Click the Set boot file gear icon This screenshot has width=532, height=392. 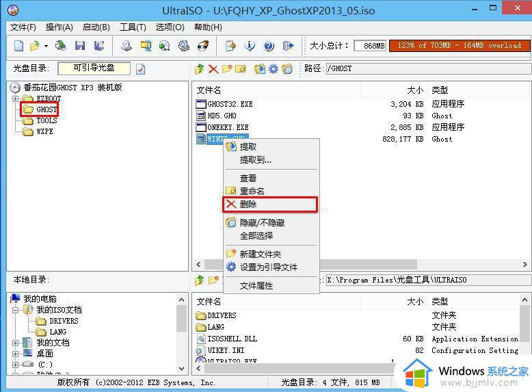tap(273, 69)
